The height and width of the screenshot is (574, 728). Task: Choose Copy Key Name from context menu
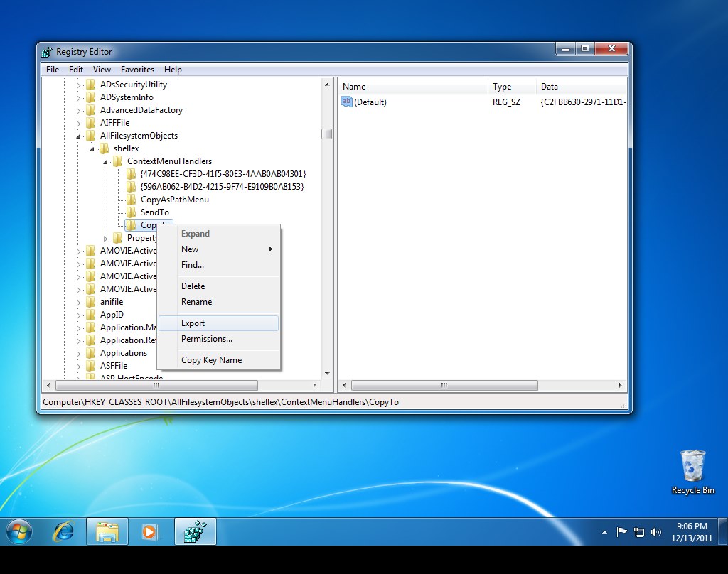(219, 360)
